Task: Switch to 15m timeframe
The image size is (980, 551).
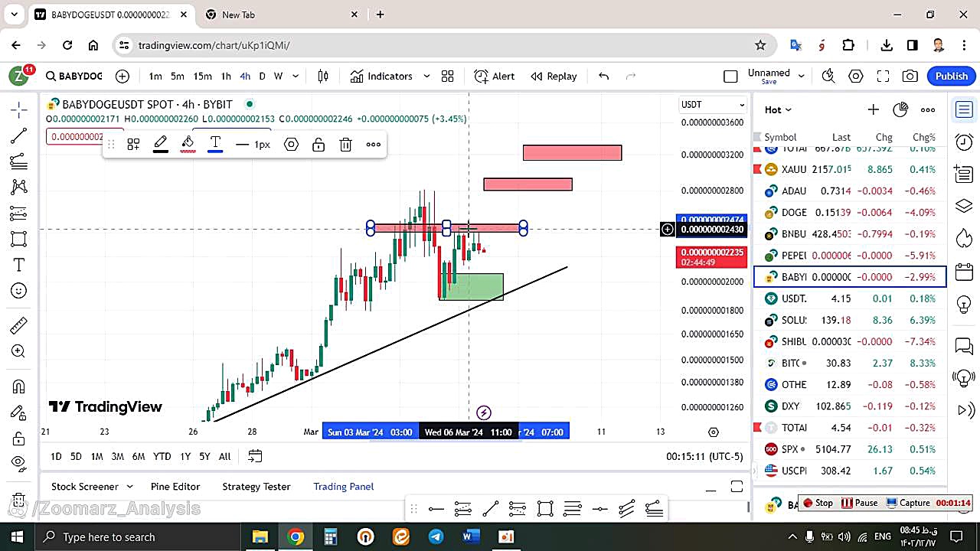Action: (202, 76)
